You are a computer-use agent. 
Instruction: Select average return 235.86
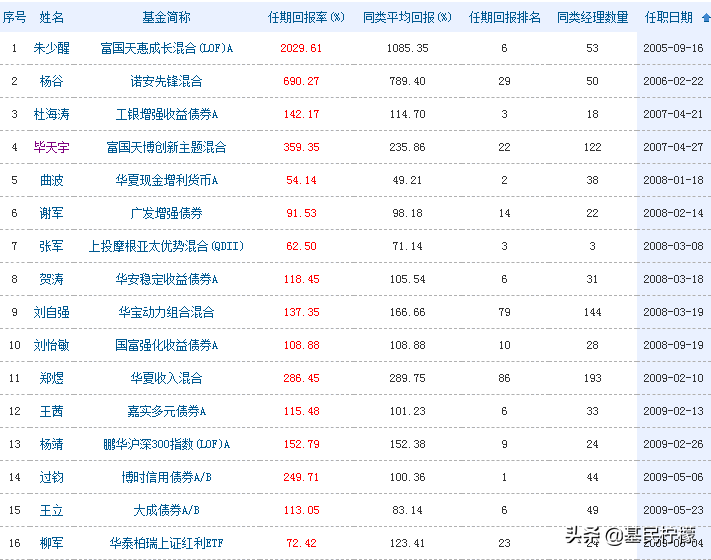pos(407,147)
